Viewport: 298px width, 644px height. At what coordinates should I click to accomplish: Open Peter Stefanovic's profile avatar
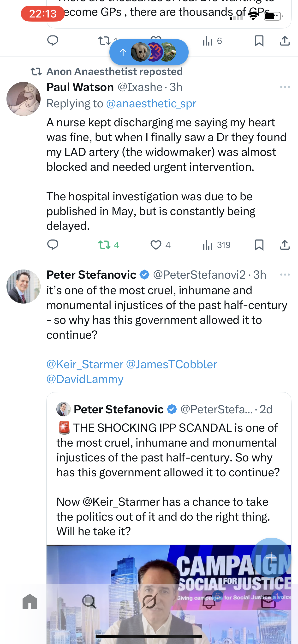point(24,287)
